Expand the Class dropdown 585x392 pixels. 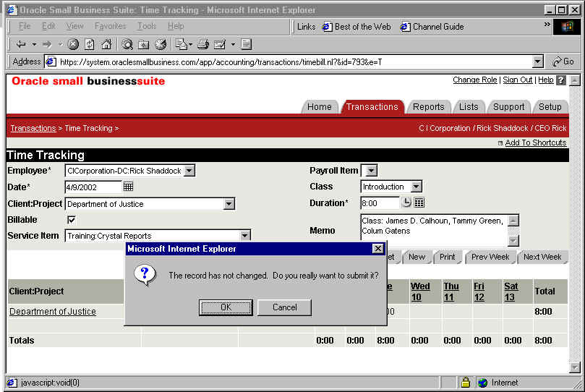pos(416,187)
